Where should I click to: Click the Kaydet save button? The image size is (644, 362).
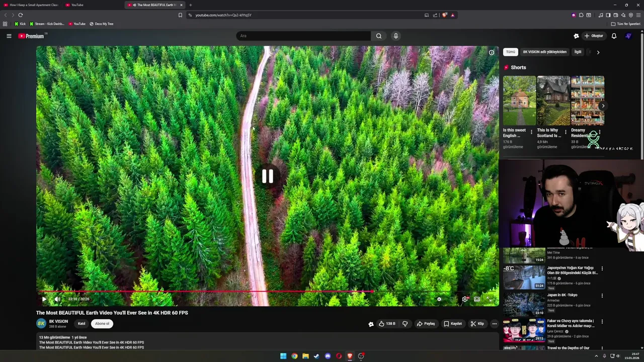click(453, 324)
